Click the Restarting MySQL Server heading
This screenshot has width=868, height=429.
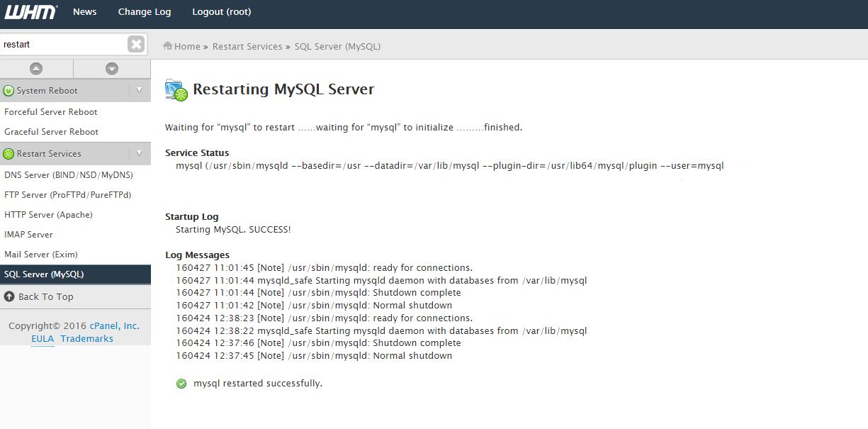pos(283,90)
